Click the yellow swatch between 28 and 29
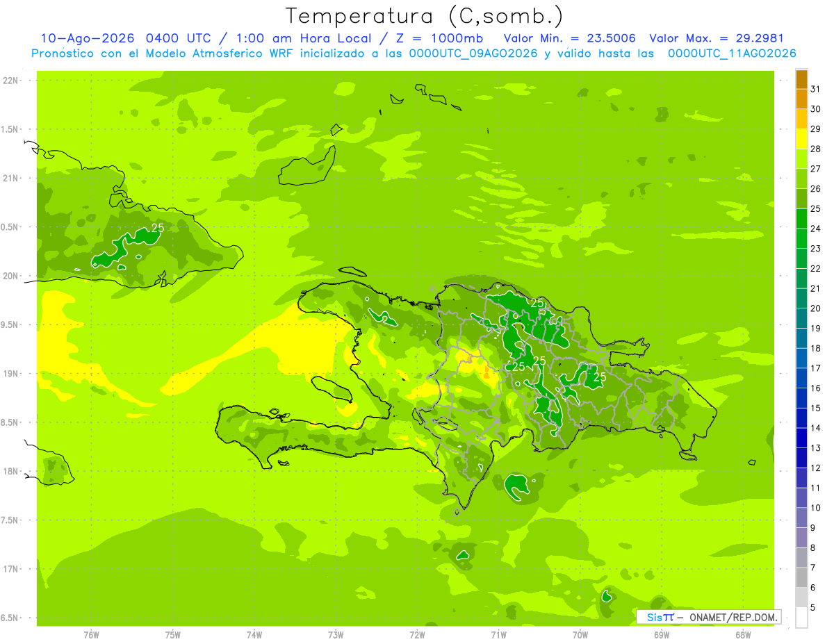Image resolution: width=834 pixels, height=644 pixels. point(801,139)
